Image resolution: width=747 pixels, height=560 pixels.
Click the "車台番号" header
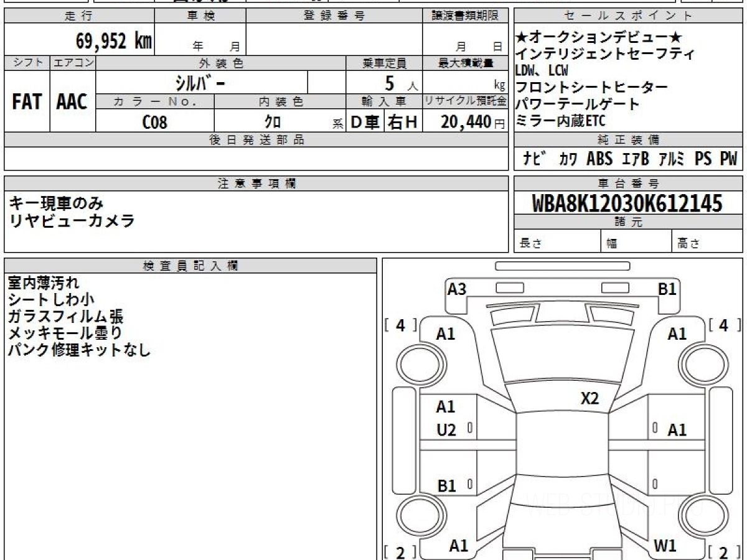(x=629, y=184)
